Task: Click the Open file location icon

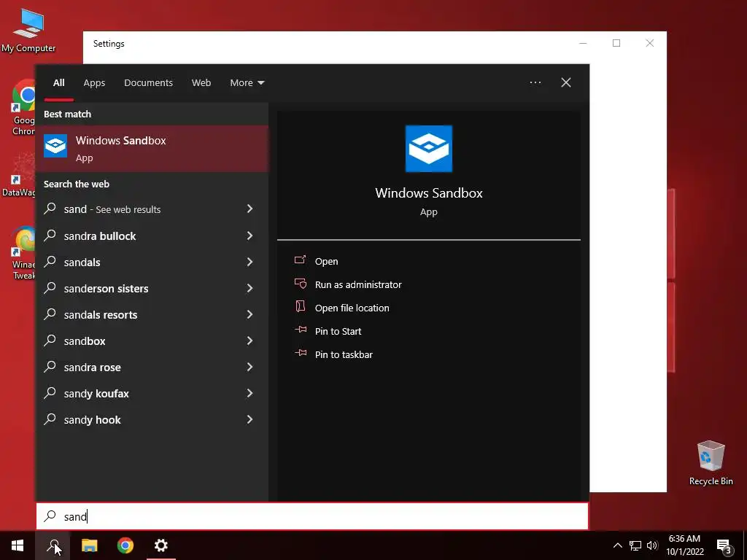Action: [x=300, y=307]
